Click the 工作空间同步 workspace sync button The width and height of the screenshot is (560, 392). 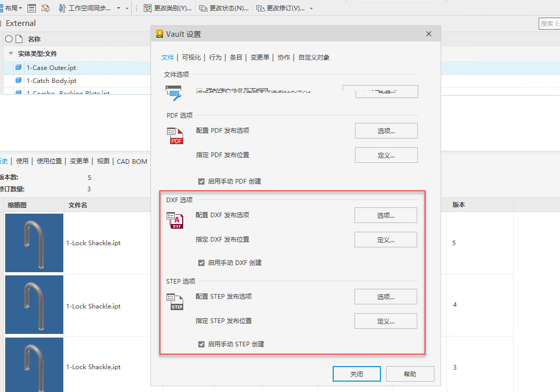tap(85, 8)
